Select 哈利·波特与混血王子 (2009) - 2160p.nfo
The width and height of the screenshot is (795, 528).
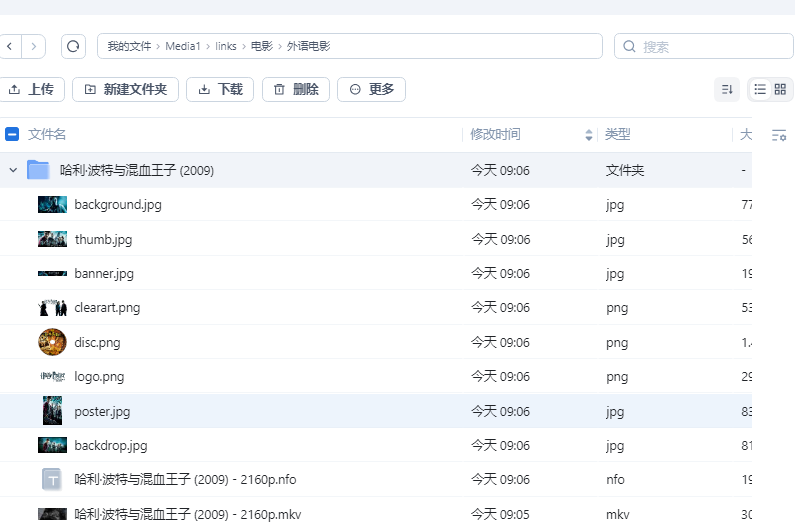coord(185,479)
